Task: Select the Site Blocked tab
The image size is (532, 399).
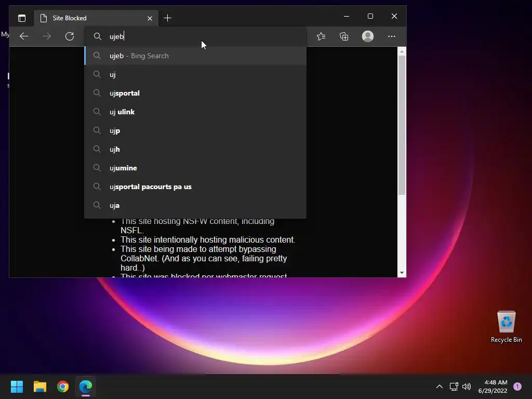Action: [96, 18]
